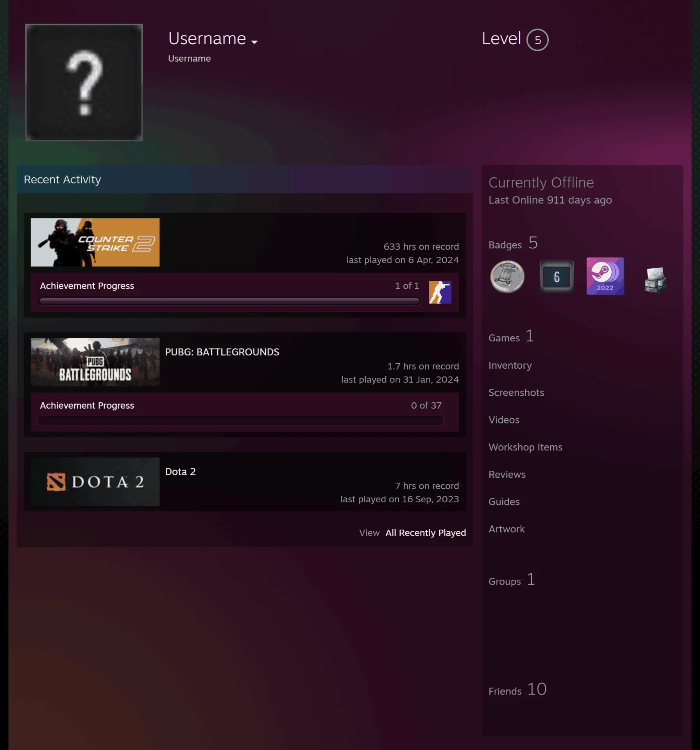The image size is (700, 750).
Task: View the Steam 2022 replay badge
Action: (x=605, y=276)
